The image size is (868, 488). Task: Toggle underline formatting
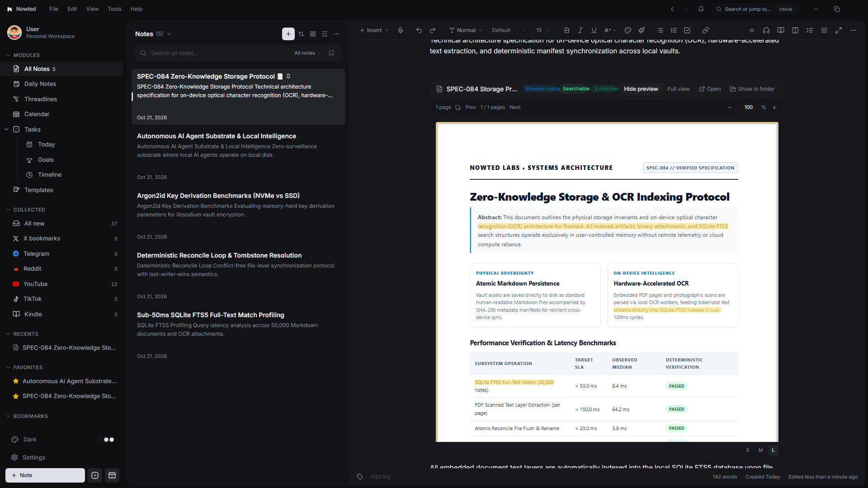coord(594,30)
